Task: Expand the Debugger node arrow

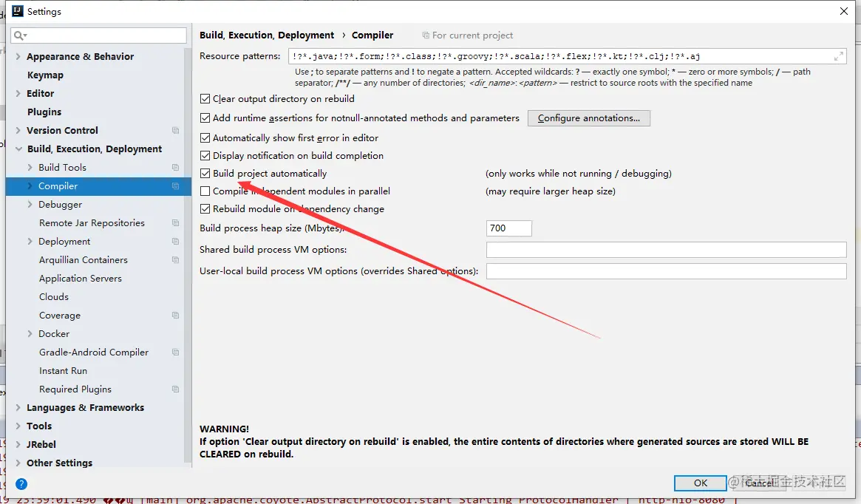Action: tap(30, 204)
